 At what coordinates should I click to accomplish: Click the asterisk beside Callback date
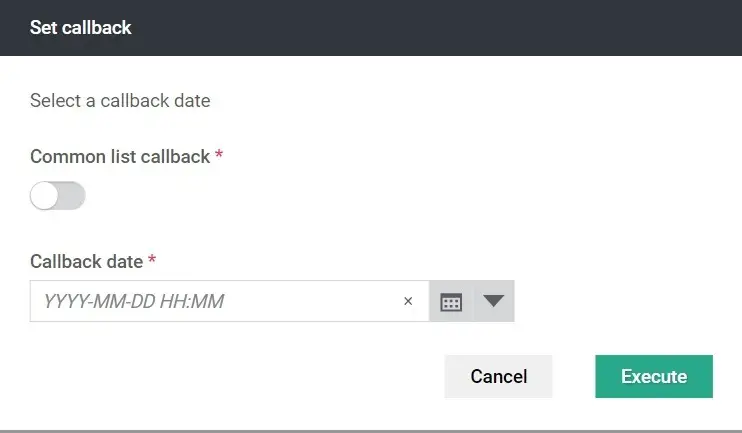(x=152, y=261)
